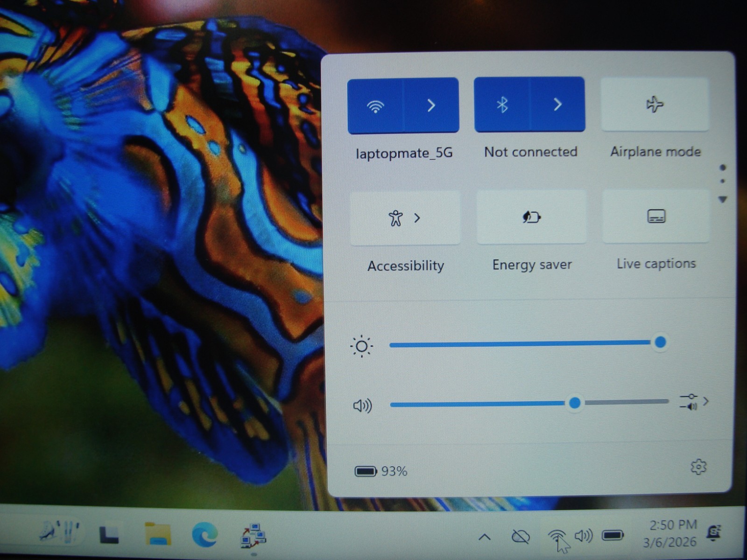Click the OneDrive cloud tray icon
The height and width of the screenshot is (560, 747).
coord(520,537)
